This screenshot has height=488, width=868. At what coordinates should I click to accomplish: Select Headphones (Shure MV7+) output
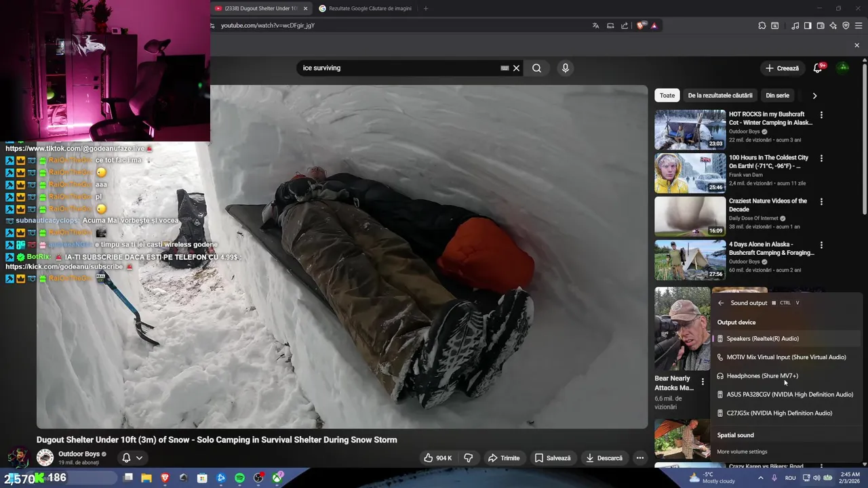pos(787,375)
